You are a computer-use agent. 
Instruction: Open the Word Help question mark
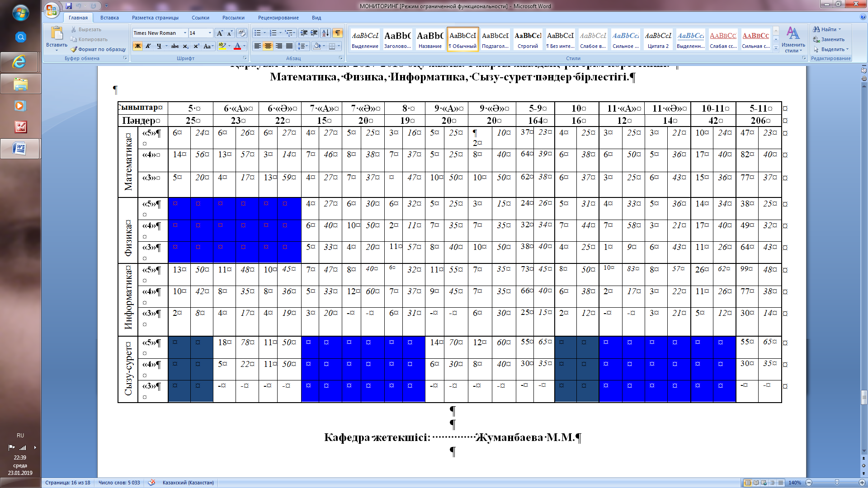863,17
